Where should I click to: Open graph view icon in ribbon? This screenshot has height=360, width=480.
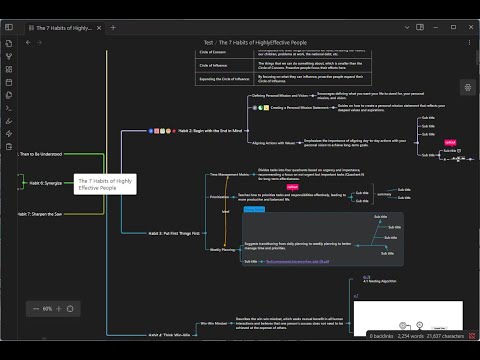coord(9,56)
